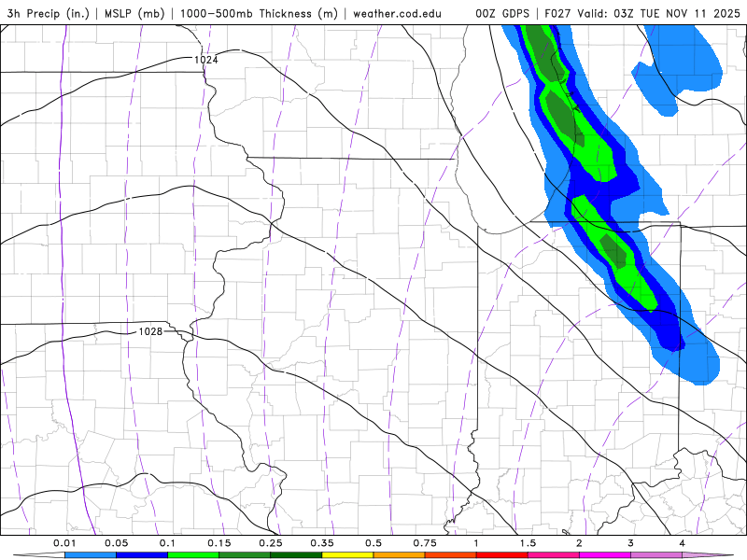The image size is (747, 560).
Task: Click the forest green 0.15–0.25 legend swatch
Action: point(245,555)
